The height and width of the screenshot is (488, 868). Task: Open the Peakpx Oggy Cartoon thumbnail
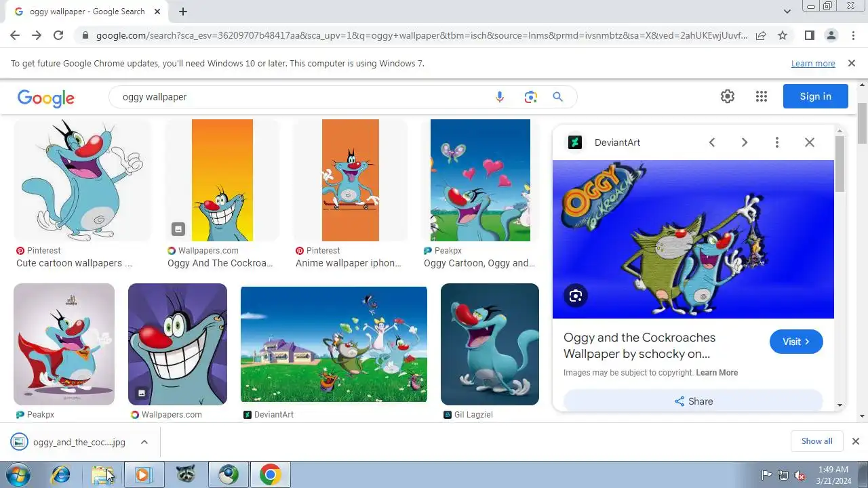[x=480, y=180]
